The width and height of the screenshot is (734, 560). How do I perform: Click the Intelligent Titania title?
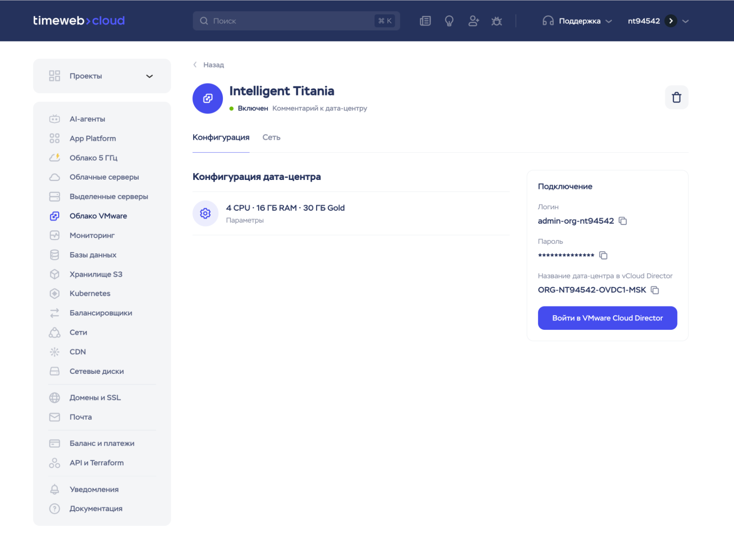282,91
